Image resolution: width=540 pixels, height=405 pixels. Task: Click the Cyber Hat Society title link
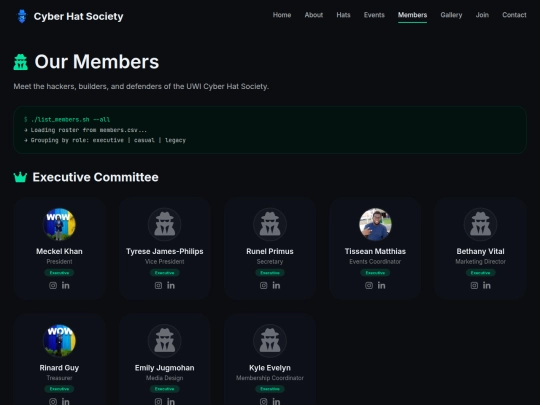pyautogui.click(x=79, y=16)
